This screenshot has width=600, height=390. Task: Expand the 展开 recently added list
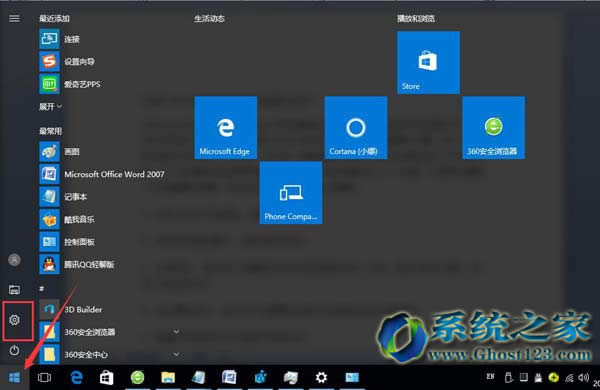coord(51,107)
